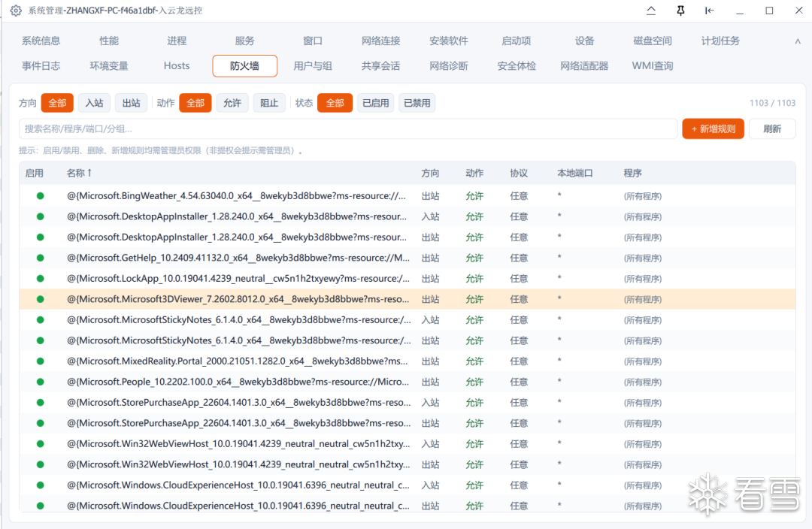The height and width of the screenshot is (529, 812).
Task: Open the 计划任务 tab
Action: (x=720, y=41)
